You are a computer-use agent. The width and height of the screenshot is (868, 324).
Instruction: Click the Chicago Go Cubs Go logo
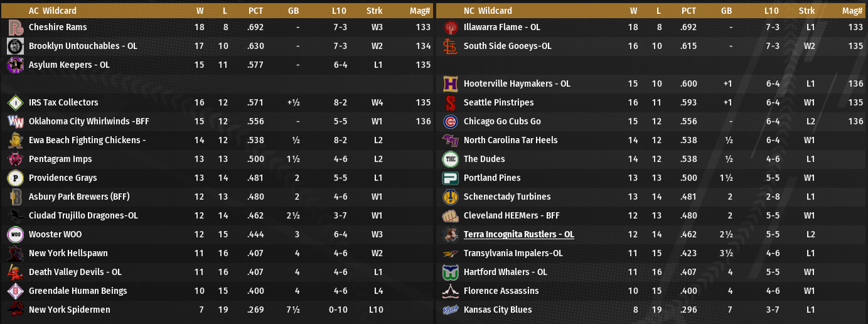pos(450,122)
